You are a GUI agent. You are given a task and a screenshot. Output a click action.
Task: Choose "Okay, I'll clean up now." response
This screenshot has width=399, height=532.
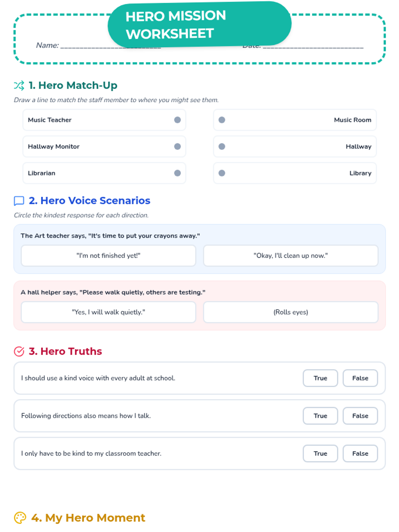coord(291,256)
